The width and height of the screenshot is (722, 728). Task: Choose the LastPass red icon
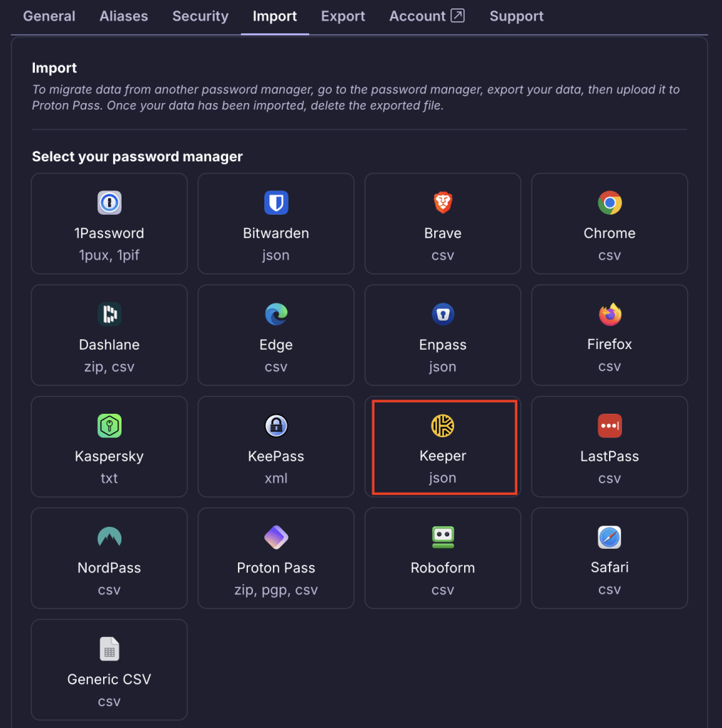click(610, 426)
